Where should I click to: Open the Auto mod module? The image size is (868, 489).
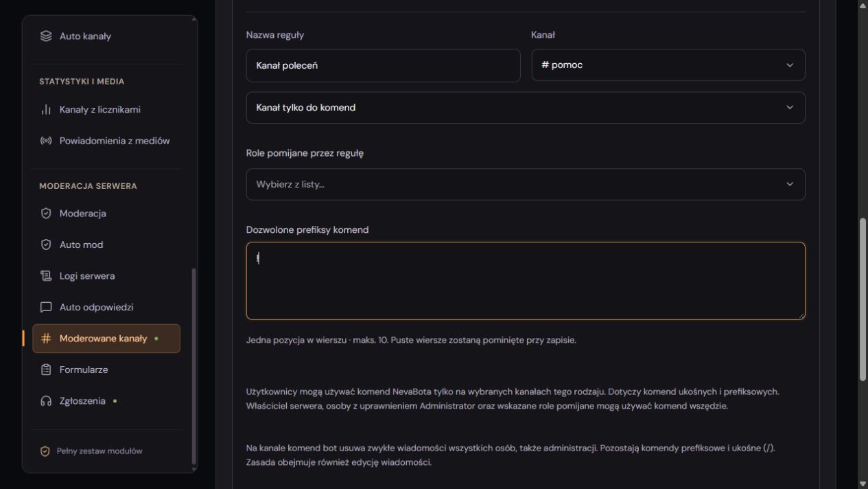106,244
